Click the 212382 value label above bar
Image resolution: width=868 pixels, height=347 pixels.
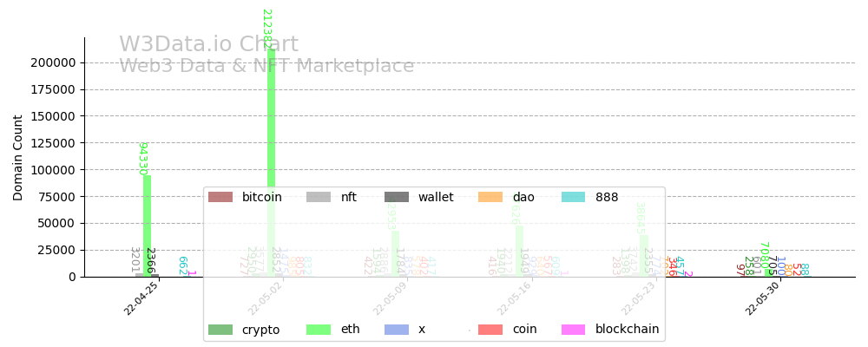266,28
